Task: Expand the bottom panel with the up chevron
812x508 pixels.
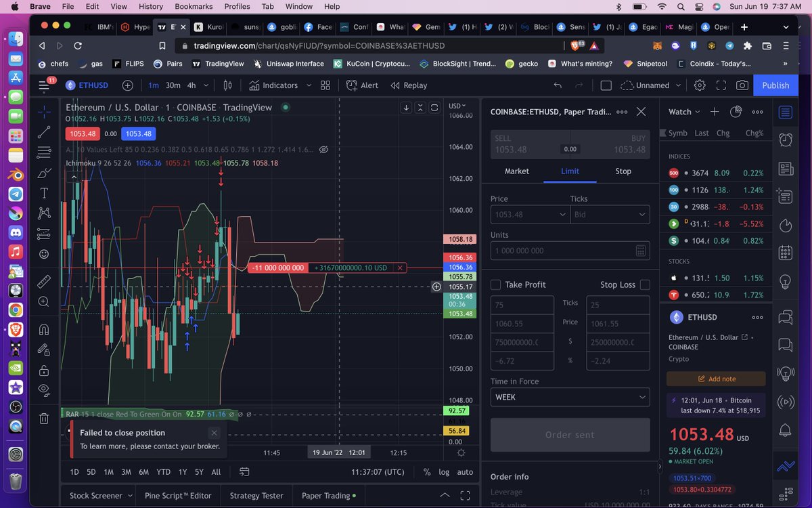Action: [x=445, y=495]
